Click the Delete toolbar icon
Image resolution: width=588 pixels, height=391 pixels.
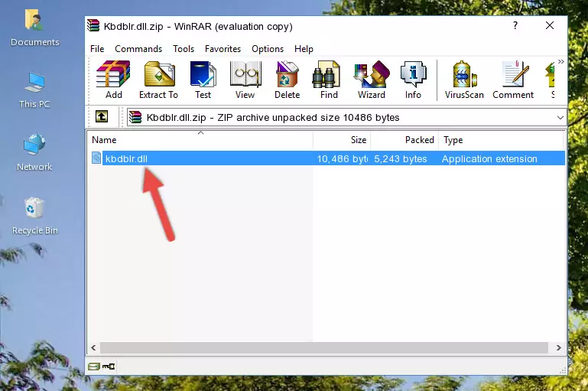pos(288,80)
